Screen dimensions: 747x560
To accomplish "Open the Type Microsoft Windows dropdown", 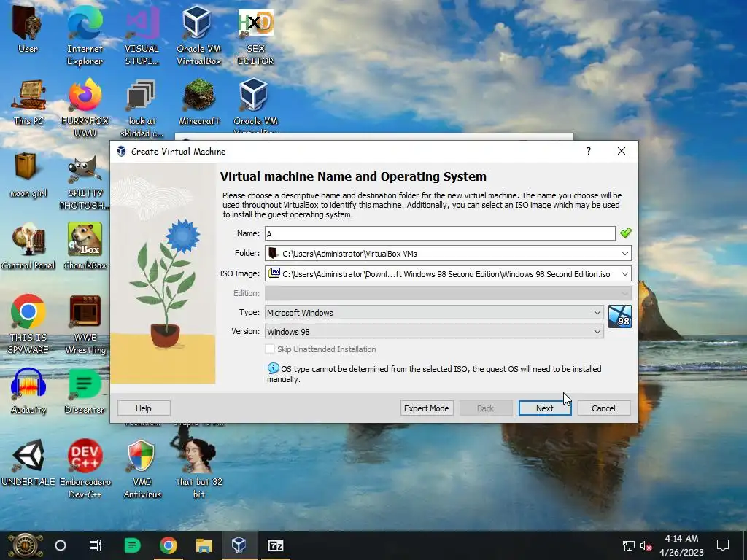I will click(434, 312).
